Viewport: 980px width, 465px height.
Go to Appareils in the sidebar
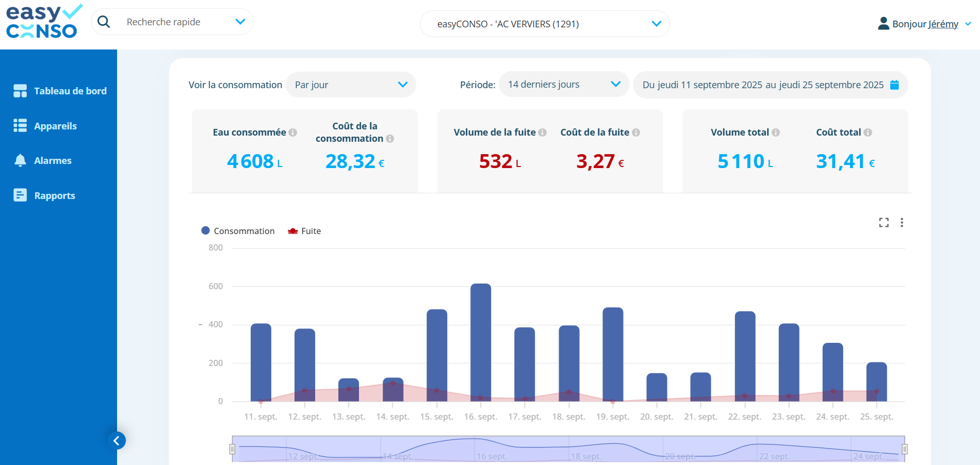55,126
